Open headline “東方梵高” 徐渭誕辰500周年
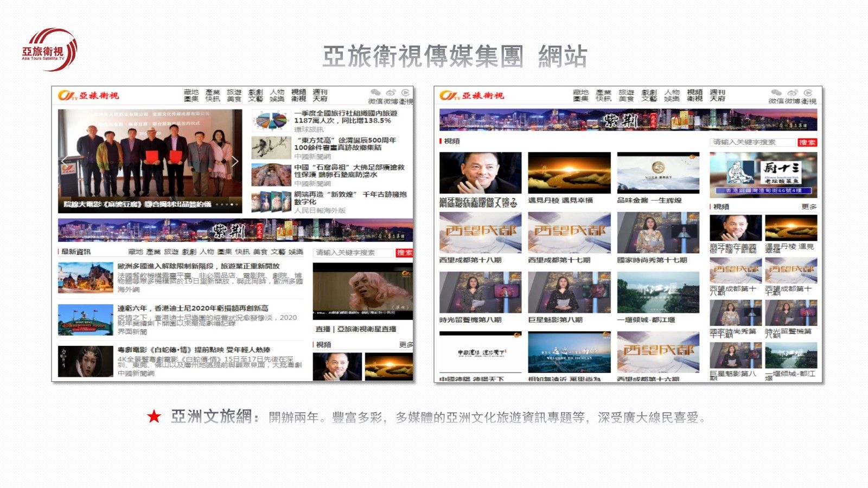Image resolution: width=868 pixels, height=488 pixels. pos(345,144)
